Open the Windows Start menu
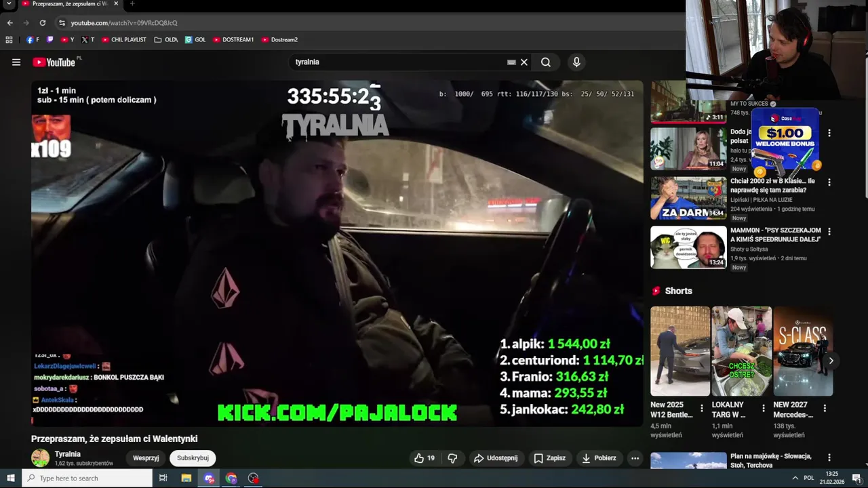The height and width of the screenshot is (488, 868). (11, 479)
